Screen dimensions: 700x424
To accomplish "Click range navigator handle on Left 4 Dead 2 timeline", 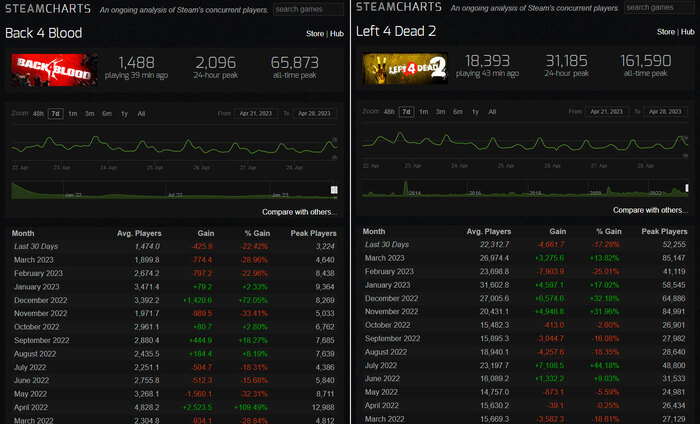I will 686,189.
